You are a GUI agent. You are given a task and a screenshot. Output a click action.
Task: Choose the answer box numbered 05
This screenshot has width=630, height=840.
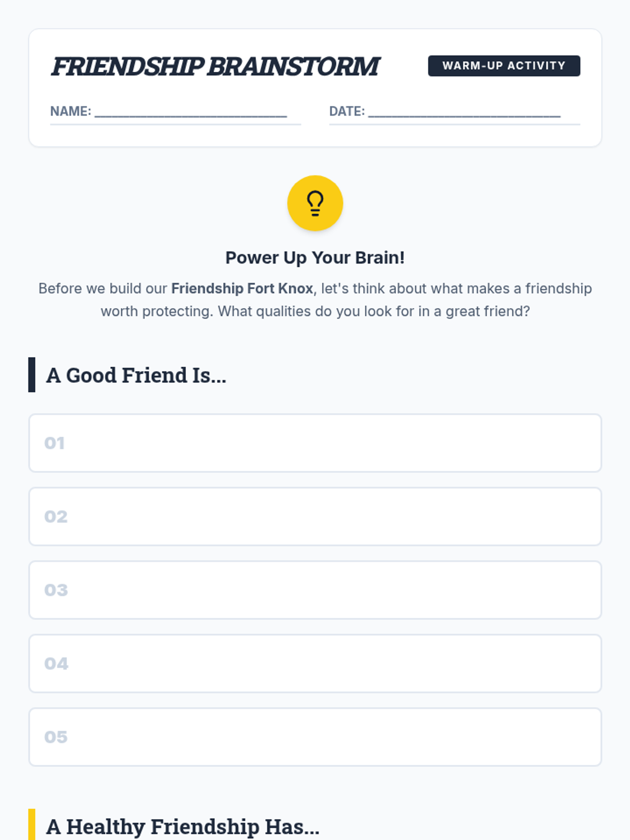pos(315,737)
